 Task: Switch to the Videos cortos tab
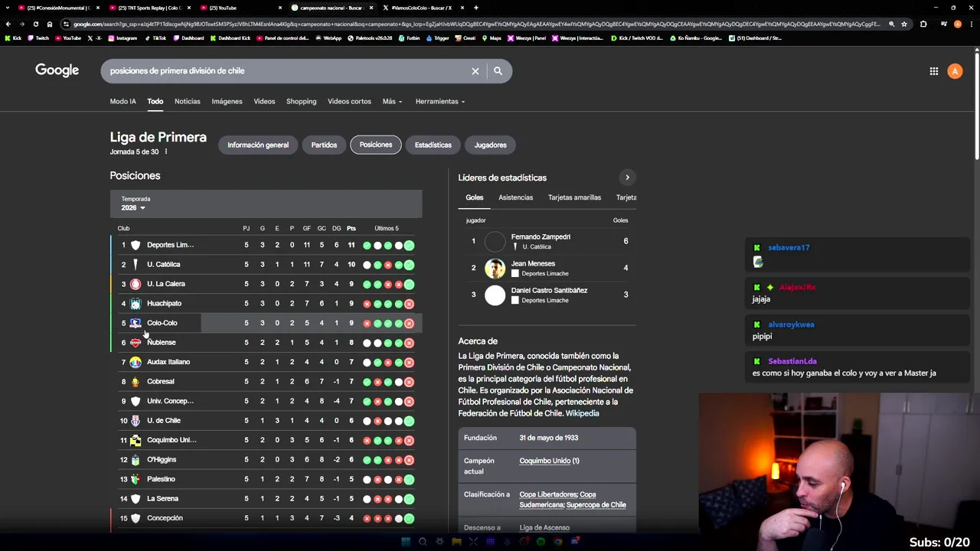tap(349, 101)
